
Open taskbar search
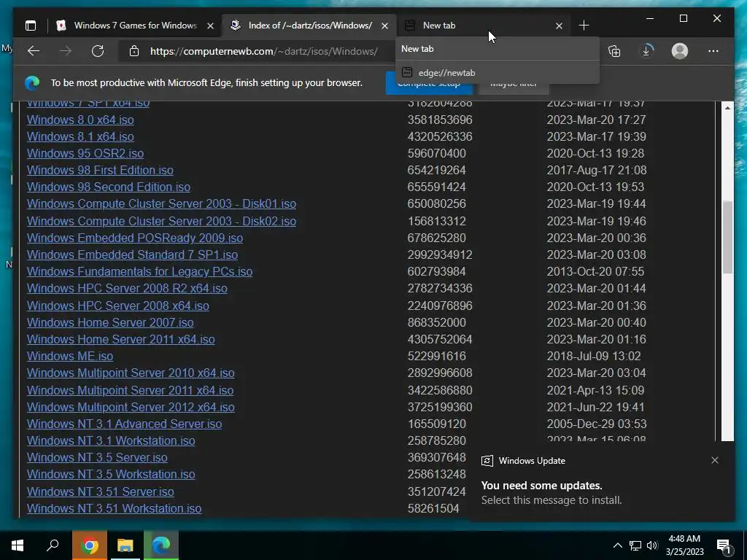point(53,545)
